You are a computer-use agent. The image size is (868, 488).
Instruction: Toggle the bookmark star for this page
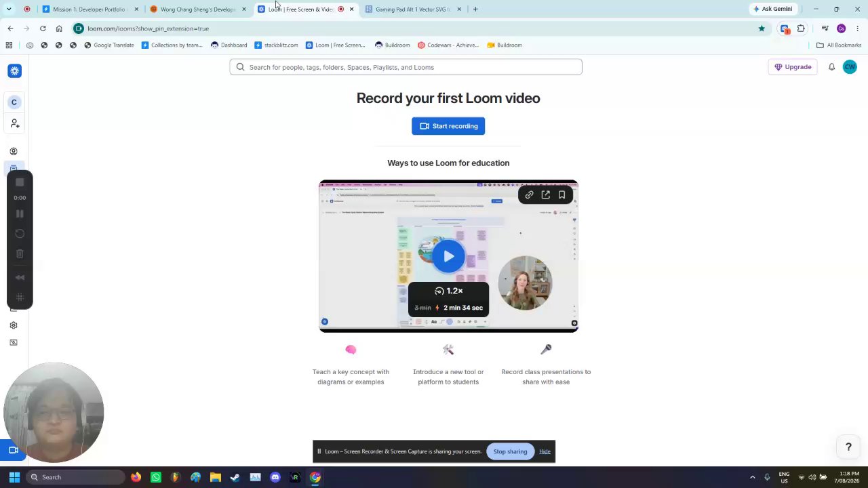762,28
